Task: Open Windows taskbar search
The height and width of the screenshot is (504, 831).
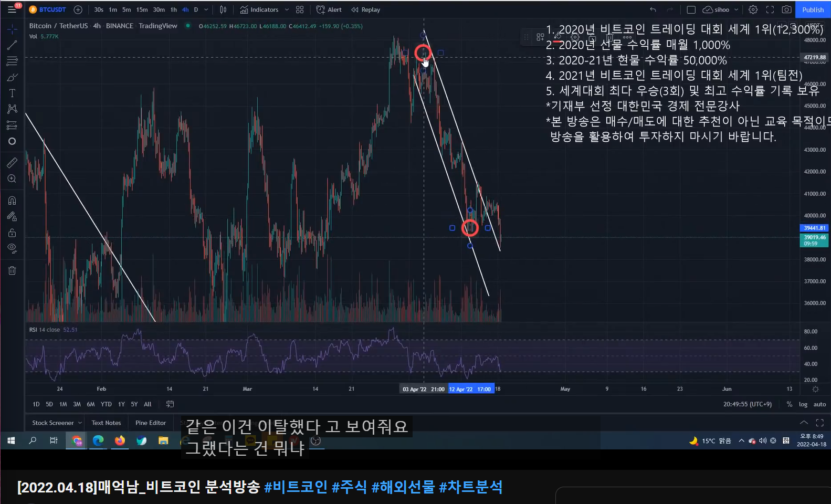Action: tap(33, 440)
